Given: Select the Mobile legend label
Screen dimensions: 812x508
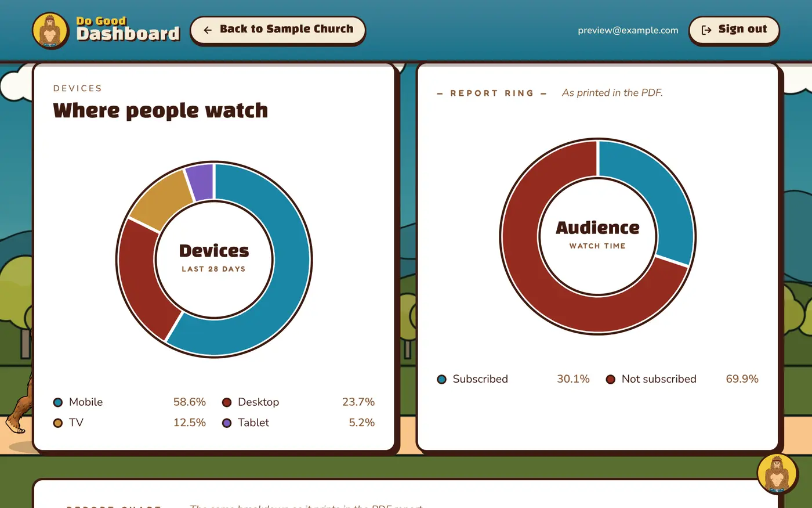Looking at the screenshot, I should coord(86,402).
